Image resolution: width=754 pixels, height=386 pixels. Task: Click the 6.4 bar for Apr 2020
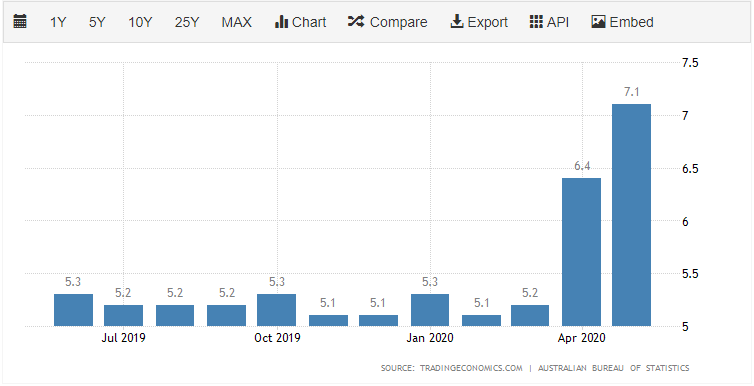tap(581, 252)
